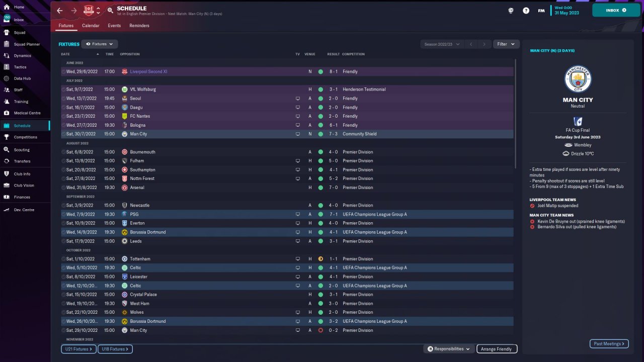
Task: Click the orange draw indicator in the Tottenham row
Action: [x=320, y=259]
